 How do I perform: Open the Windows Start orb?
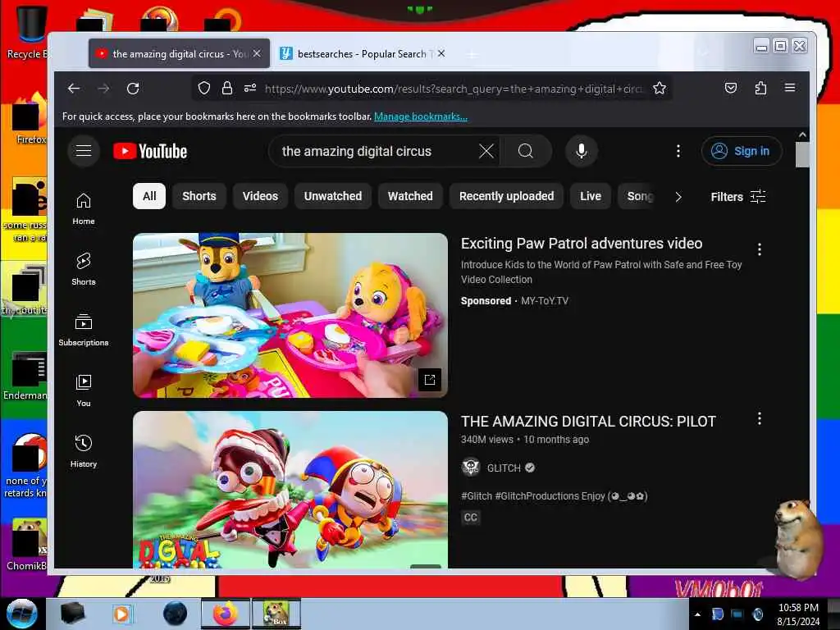21,614
